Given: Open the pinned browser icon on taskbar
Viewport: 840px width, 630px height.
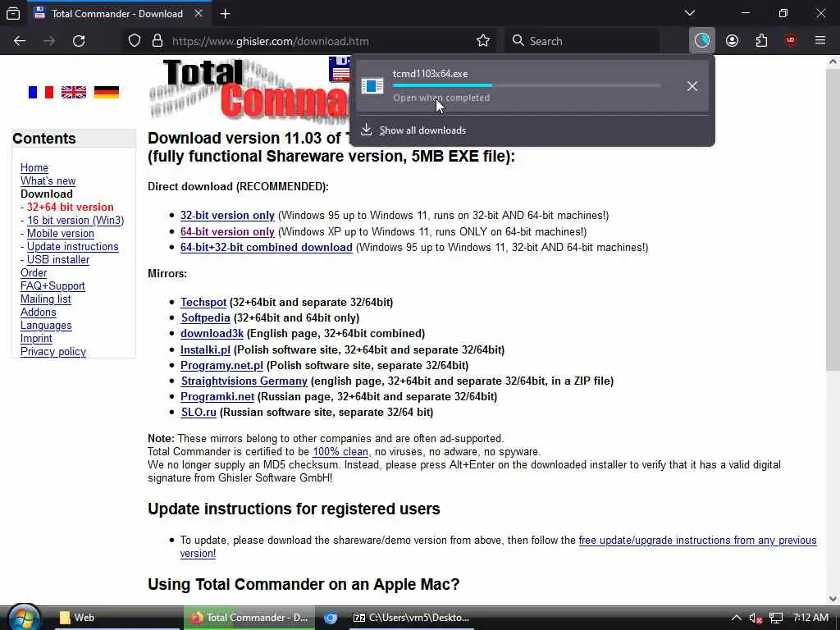Looking at the screenshot, I should click(x=331, y=618).
